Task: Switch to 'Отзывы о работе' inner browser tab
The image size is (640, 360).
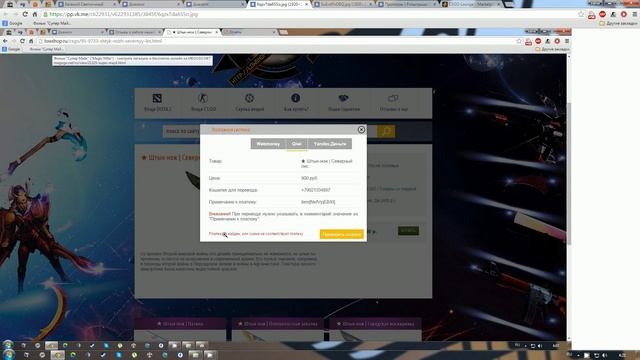Action: tap(135, 32)
